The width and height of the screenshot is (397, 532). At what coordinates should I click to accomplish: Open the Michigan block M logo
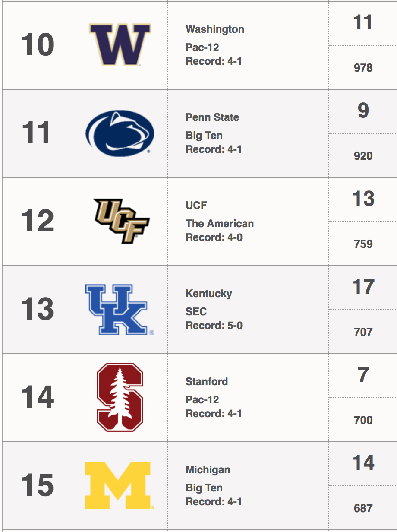click(x=120, y=485)
